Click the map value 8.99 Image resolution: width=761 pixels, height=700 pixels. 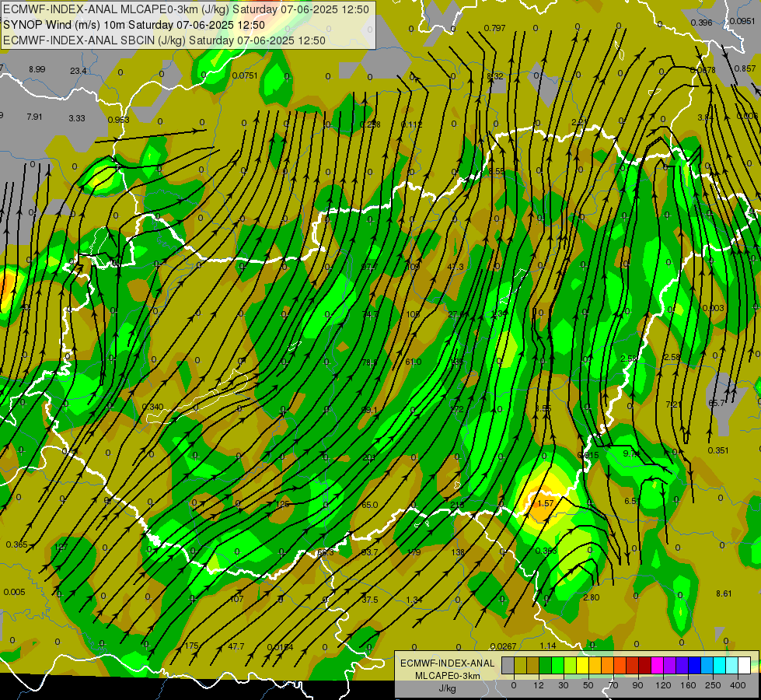coord(37,69)
